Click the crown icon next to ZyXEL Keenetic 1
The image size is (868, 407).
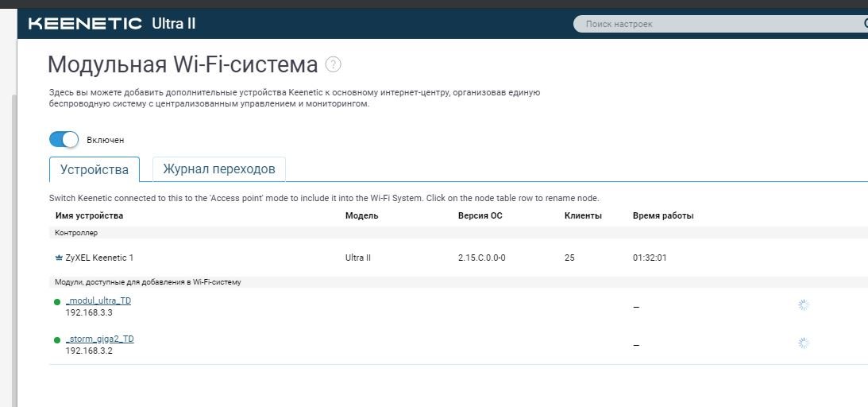(59, 258)
